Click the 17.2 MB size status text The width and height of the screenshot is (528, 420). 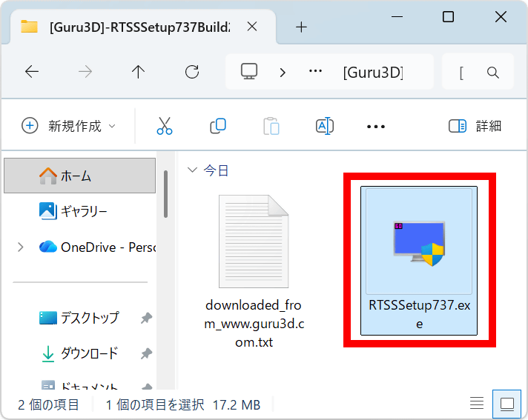pyautogui.click(x=237, y=405)
